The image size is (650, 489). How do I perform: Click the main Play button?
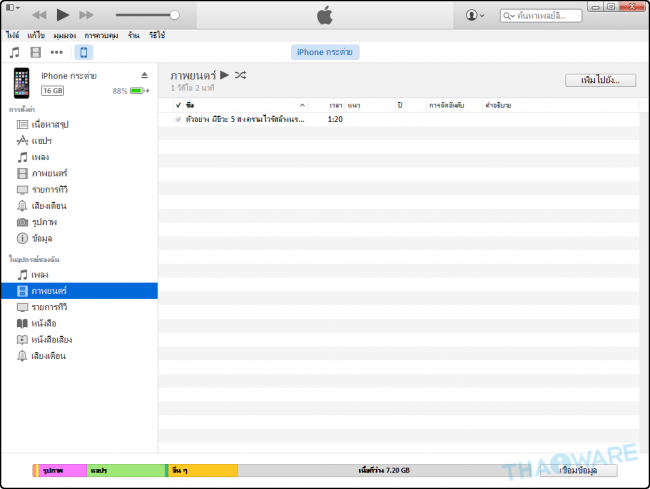(63, 15)
